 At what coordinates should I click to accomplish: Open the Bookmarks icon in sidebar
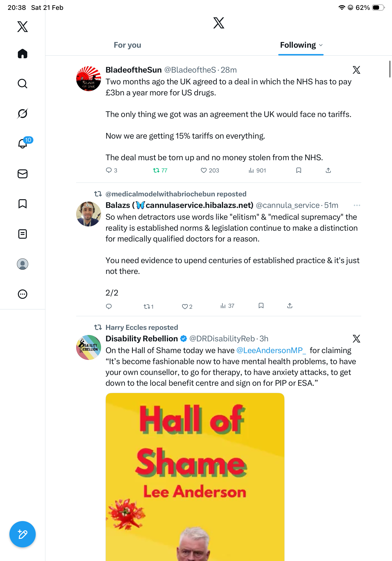(x=23, y=204)
